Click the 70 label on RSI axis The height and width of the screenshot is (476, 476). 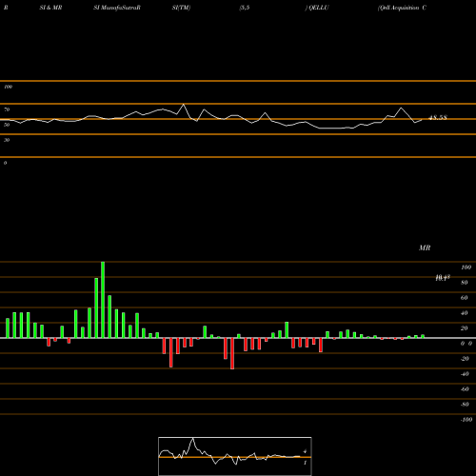(7, 109)
